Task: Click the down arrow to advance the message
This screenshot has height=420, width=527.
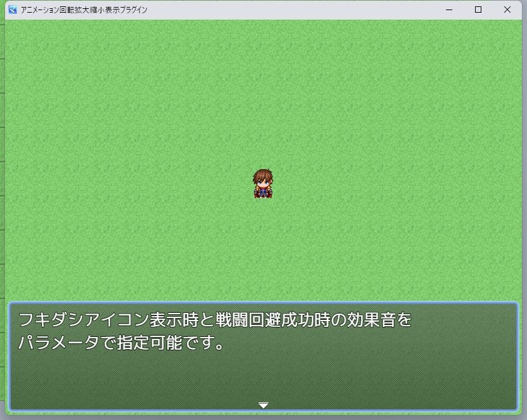Action: [263, 405]
